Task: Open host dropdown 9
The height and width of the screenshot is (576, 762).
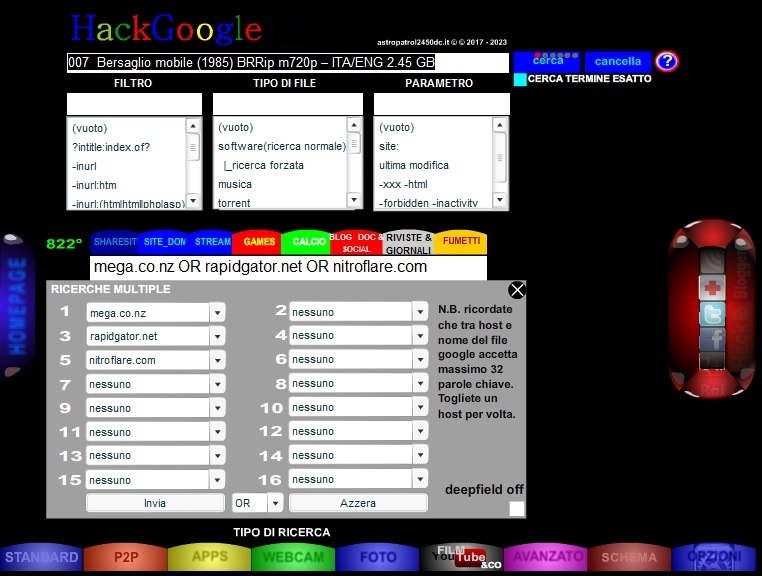Action: pyautogui.click(x=218, y=408)
